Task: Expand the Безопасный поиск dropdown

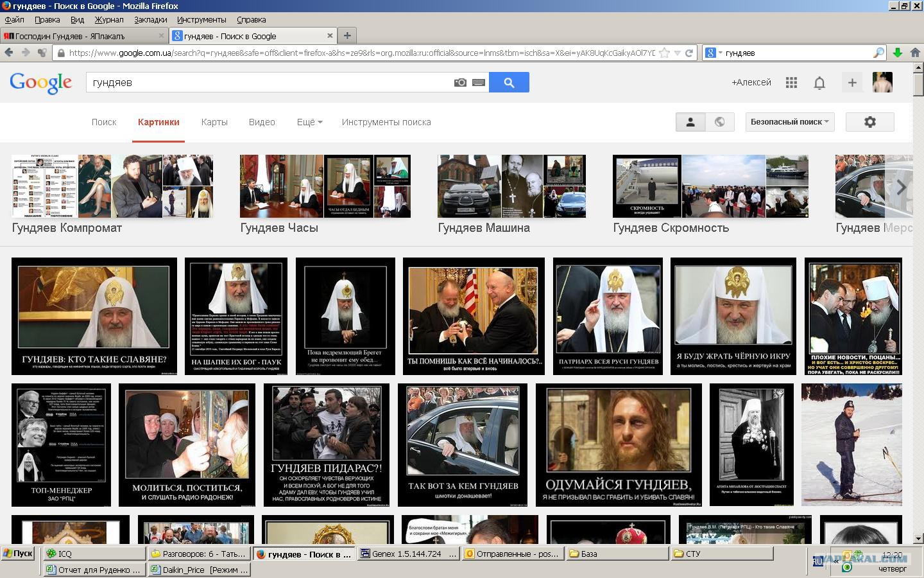Action: 789,122
